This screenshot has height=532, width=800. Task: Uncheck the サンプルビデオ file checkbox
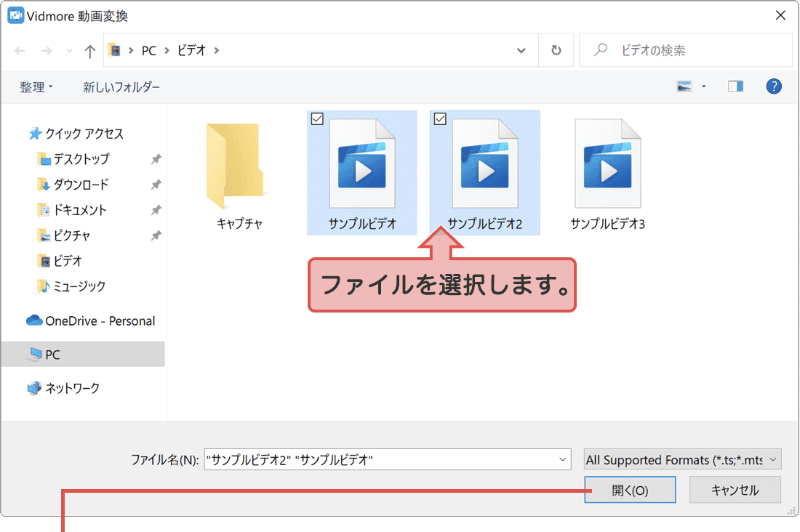pyautogui.click(x=317, y=119)
